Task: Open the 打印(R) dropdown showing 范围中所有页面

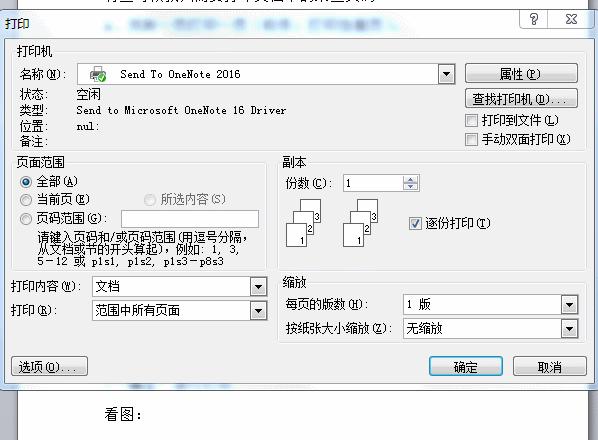Action: click(258, 311)
